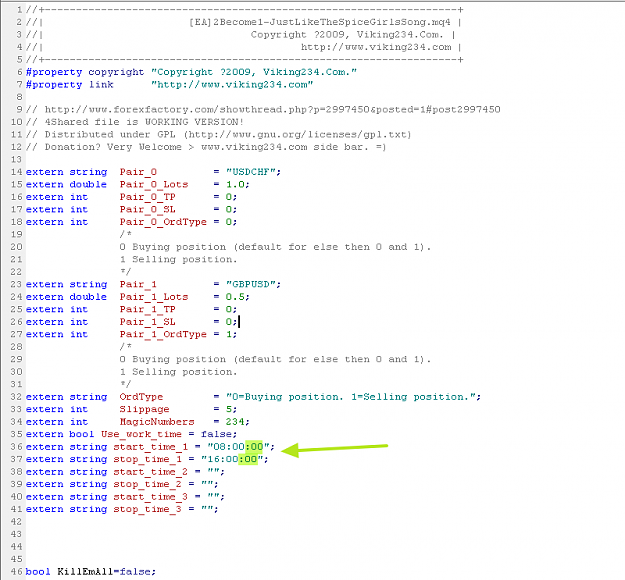
Task: Click the Pair_1_OrdType variable name
Action: tap(163, 334)
